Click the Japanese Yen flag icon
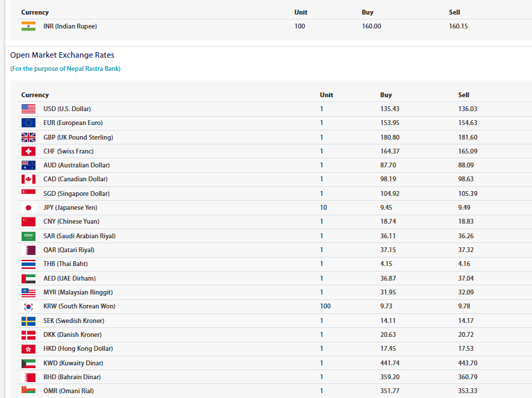This screenshot has width=532, height=398. point(29,208)
